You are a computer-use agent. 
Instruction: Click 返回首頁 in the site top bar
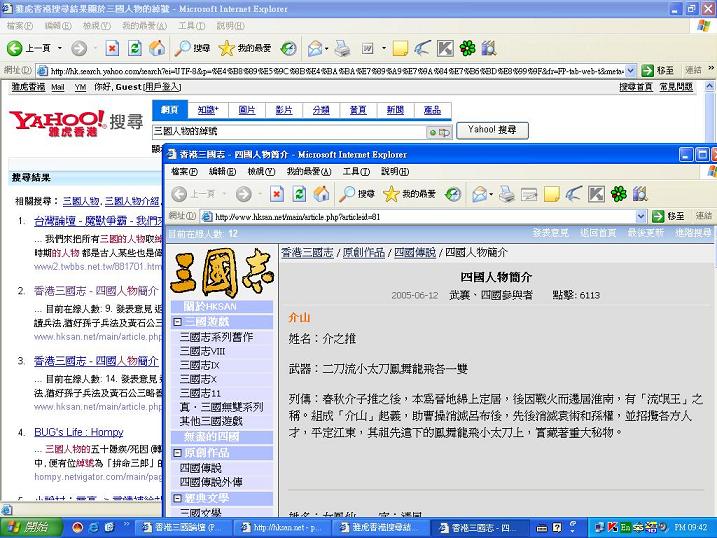(598, 233)
